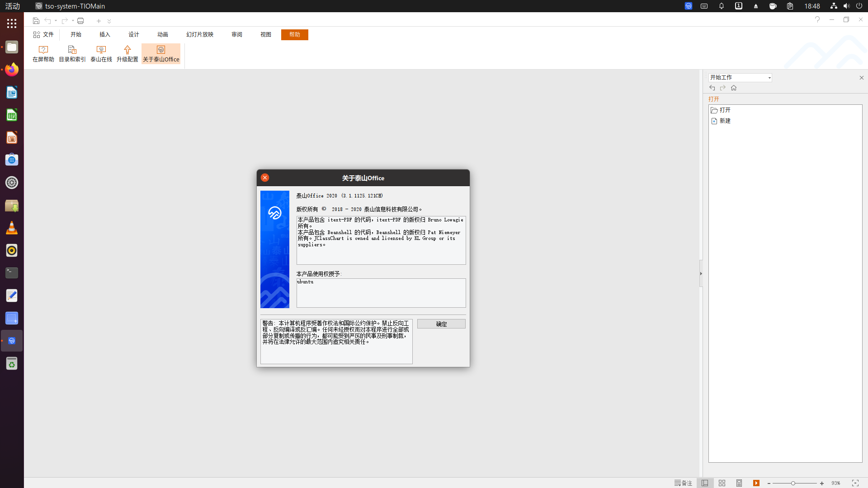Open the redo history dropdown arrow
This screenshot has height=488, width=868.
pyautogui.click(x=73, y=21)
